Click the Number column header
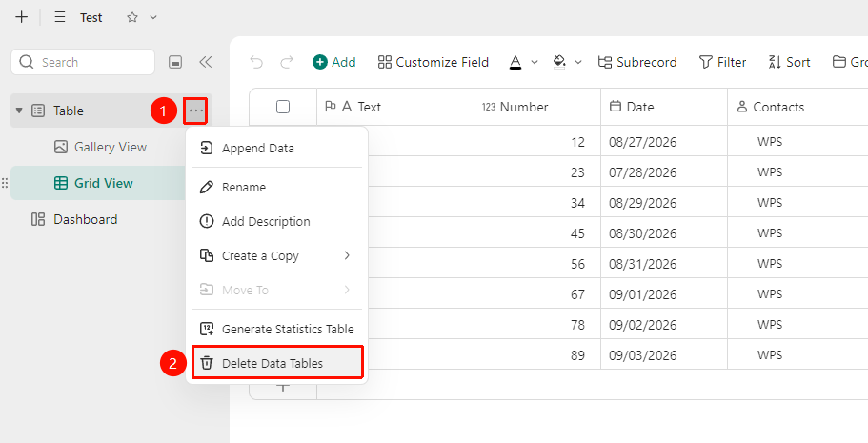Screen dimensions: 868x443 tap(537, 107)
